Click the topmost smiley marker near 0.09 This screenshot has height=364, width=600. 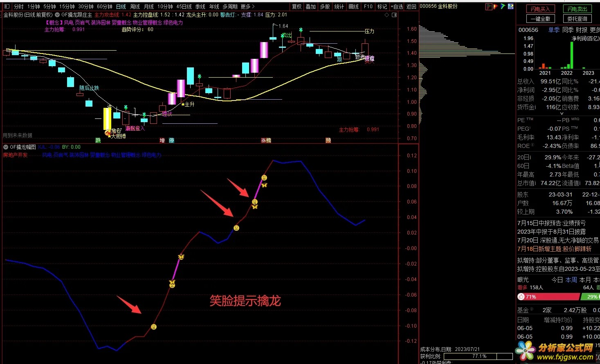point(264,178)
